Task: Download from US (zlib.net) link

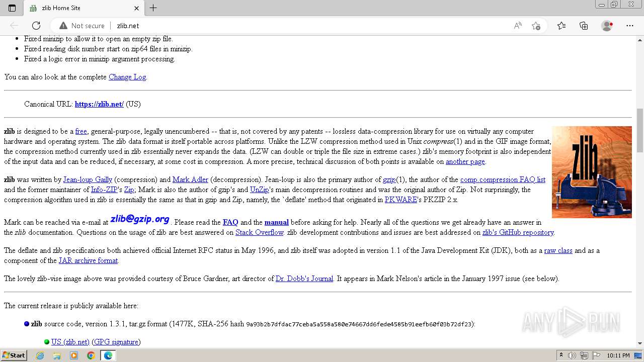Action: pyautogui.click(x=70, y=342)
